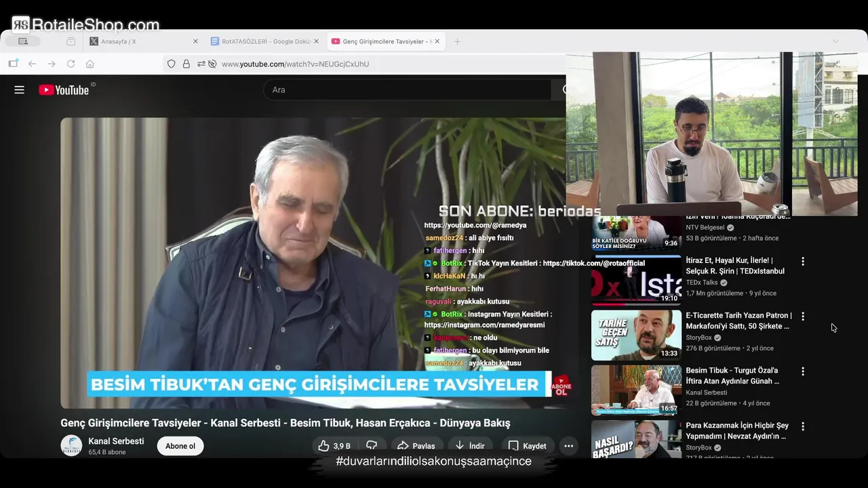Click the Abone ol subscribe button
This screenshot has height=488, width=868.
(180, 446)
